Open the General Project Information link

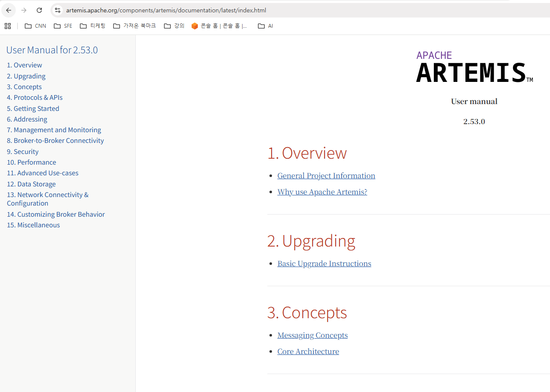coord(326,176)
